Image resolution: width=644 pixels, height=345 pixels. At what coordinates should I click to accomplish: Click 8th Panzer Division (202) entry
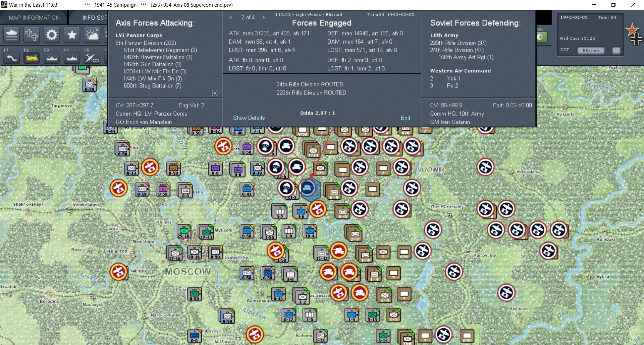click(x=146, y=43)
